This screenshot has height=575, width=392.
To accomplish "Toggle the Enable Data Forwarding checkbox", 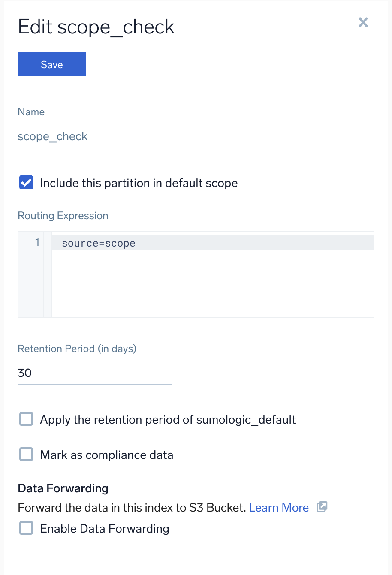I will click(26, 528).
